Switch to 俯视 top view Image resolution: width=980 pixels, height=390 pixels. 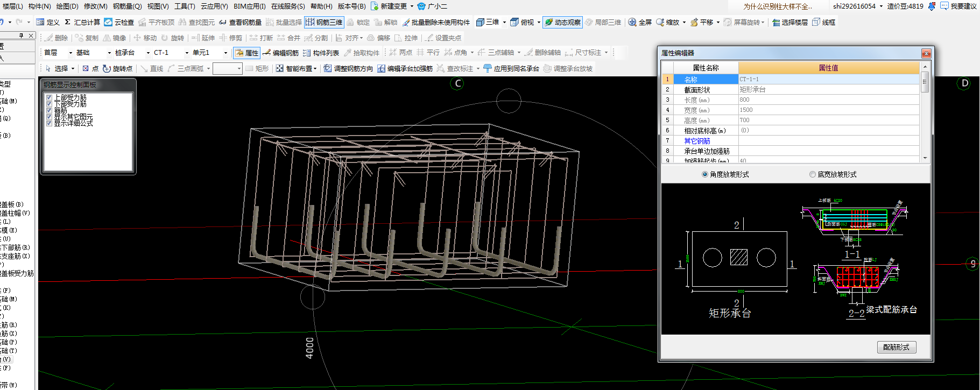coord(522,22)
